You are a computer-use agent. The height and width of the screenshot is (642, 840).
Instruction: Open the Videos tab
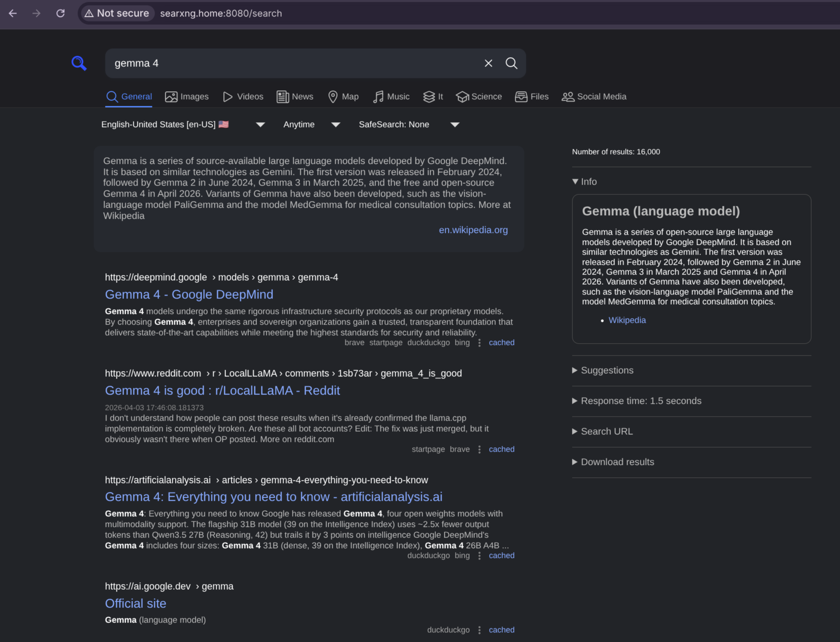243,97
